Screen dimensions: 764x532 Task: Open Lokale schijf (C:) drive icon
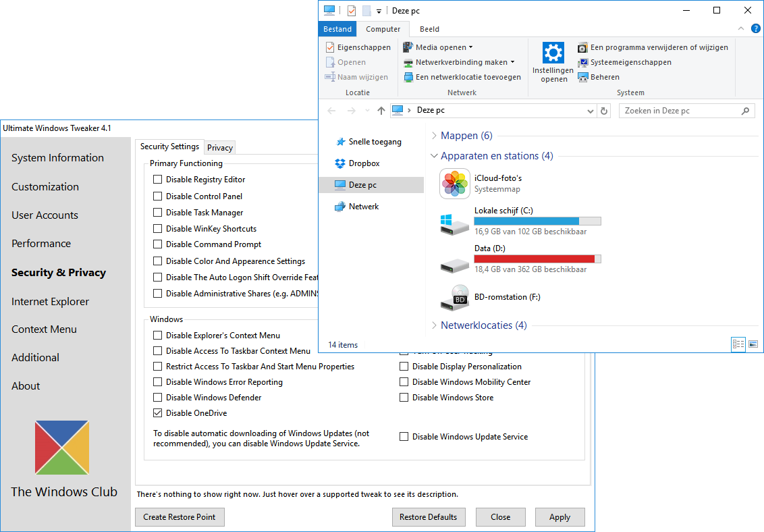pyautogui.click(x=454, y=225)
